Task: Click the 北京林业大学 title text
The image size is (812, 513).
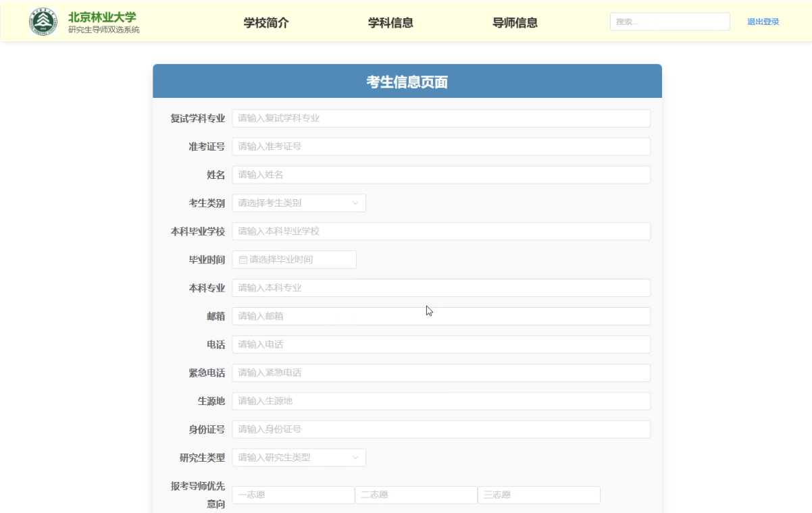Action: click(102, 17)
